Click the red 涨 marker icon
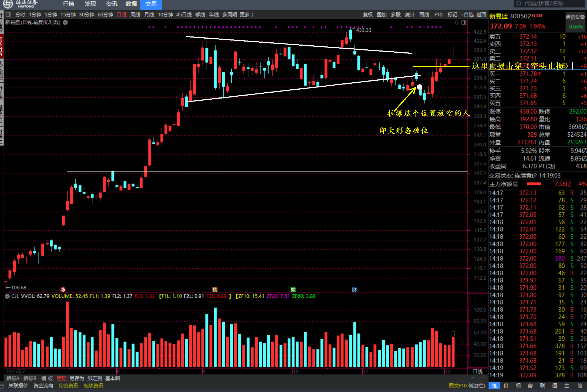This screenshot has height=392, width=587. [63, 290]
